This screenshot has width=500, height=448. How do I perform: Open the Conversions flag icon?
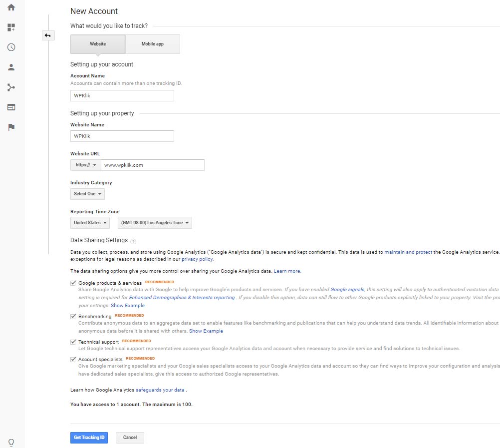tap(11, 127)
